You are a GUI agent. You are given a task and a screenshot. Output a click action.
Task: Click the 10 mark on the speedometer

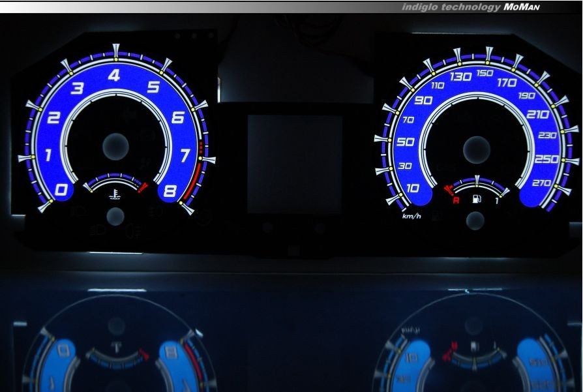(412, 188)
